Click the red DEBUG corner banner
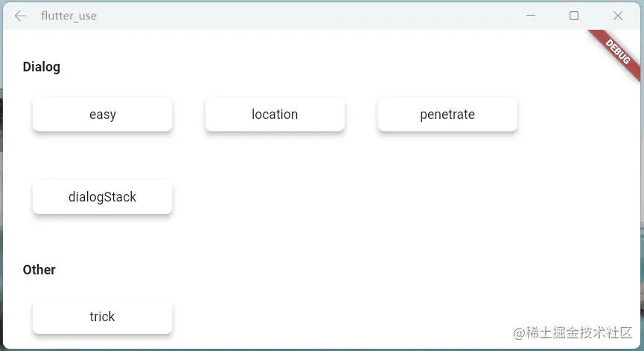 click(617, 53)
